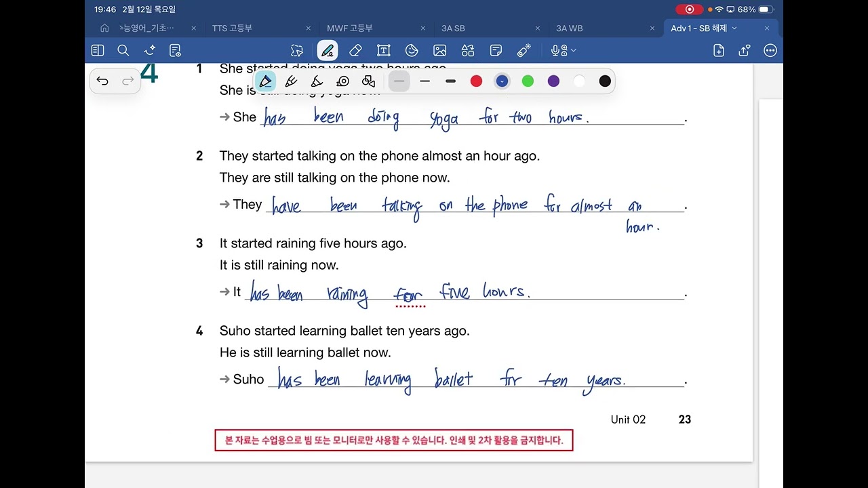868x488 pixels.
Task: Open the more options ellipsis menu
Action: point(770,50)
